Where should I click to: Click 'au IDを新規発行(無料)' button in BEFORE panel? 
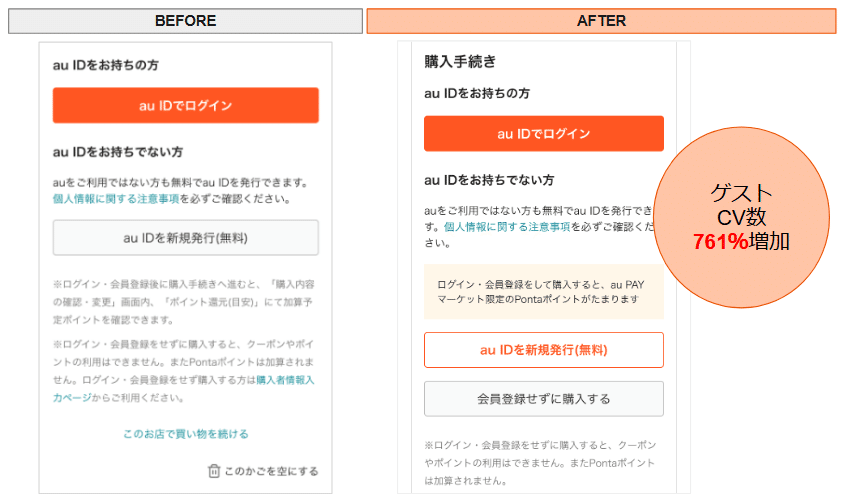point(185,237)
